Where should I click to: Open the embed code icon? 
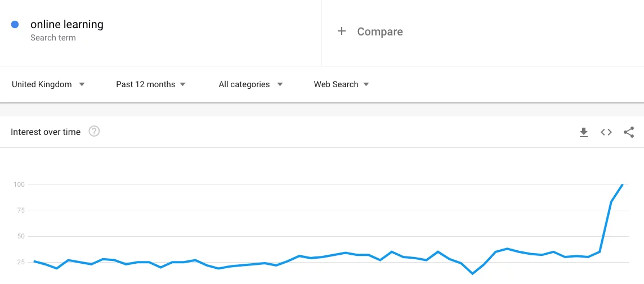pyautogui.click(x=606, y=132)
